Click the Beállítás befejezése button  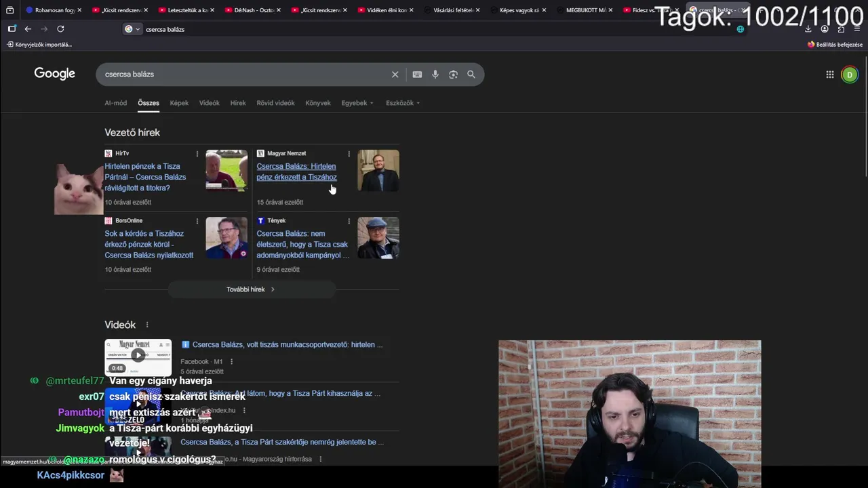835,45
